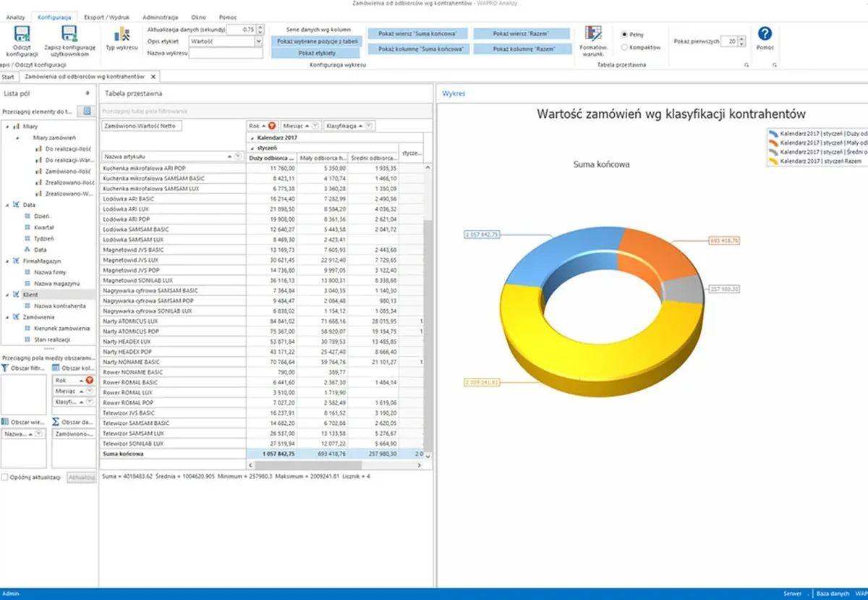
Task: Collapse the Kalendarz 2017 column group
Action: (x=252, y=138)
